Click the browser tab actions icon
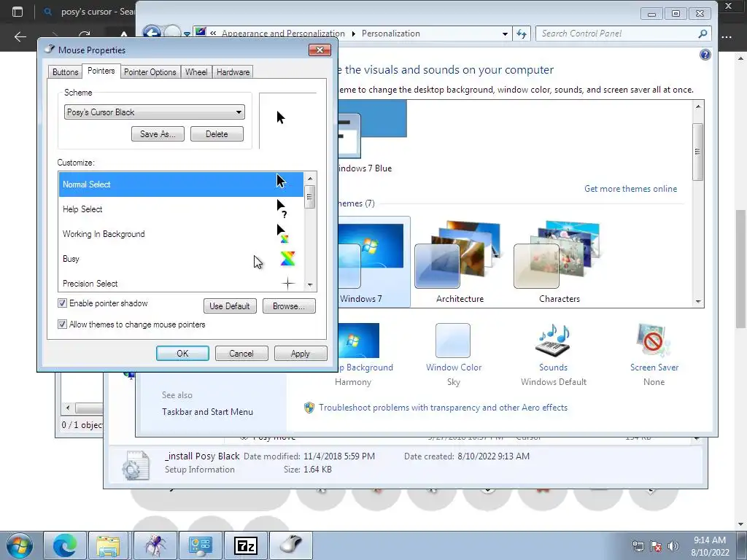 tap(18, 12)
